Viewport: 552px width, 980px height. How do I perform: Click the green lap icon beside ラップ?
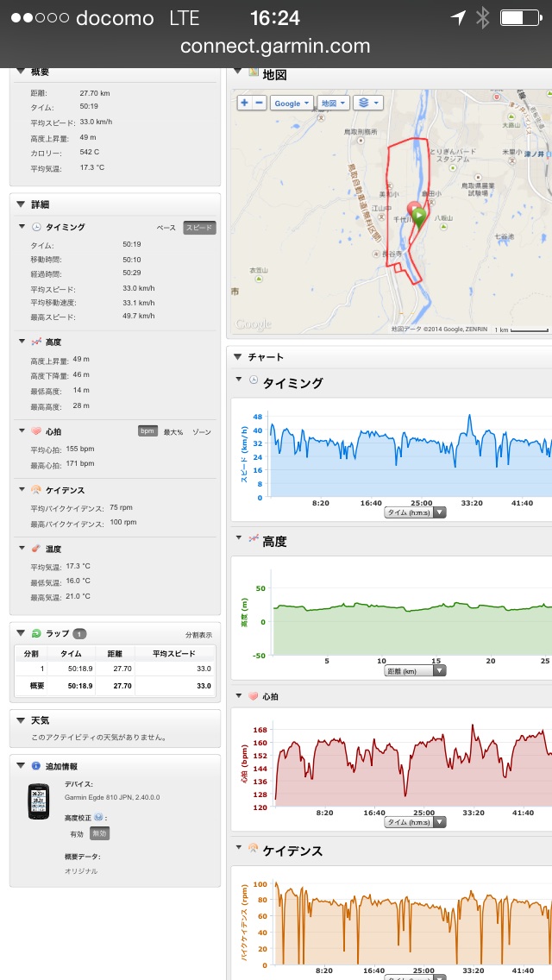tap(36, 634)
